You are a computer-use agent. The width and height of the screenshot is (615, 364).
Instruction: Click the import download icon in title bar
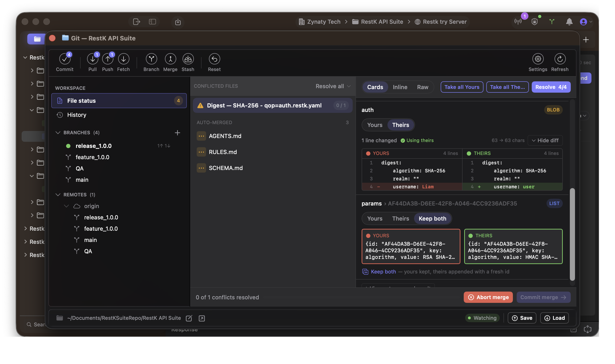click(x=178, y=22)
